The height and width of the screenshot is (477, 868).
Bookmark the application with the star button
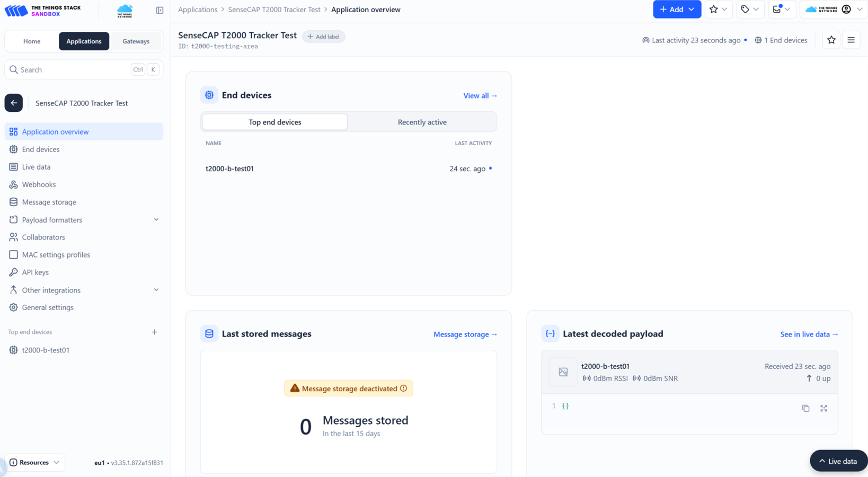(x=831, y=40)
